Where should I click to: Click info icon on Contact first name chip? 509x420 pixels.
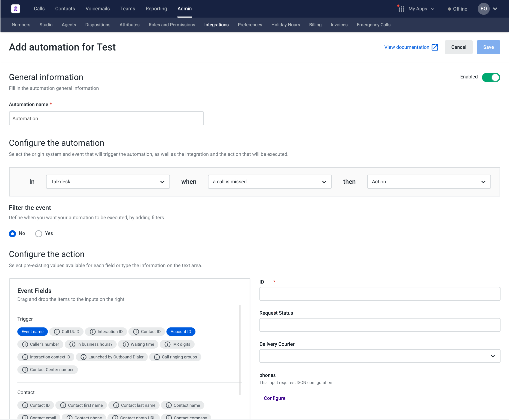click(x=63, y=405)
